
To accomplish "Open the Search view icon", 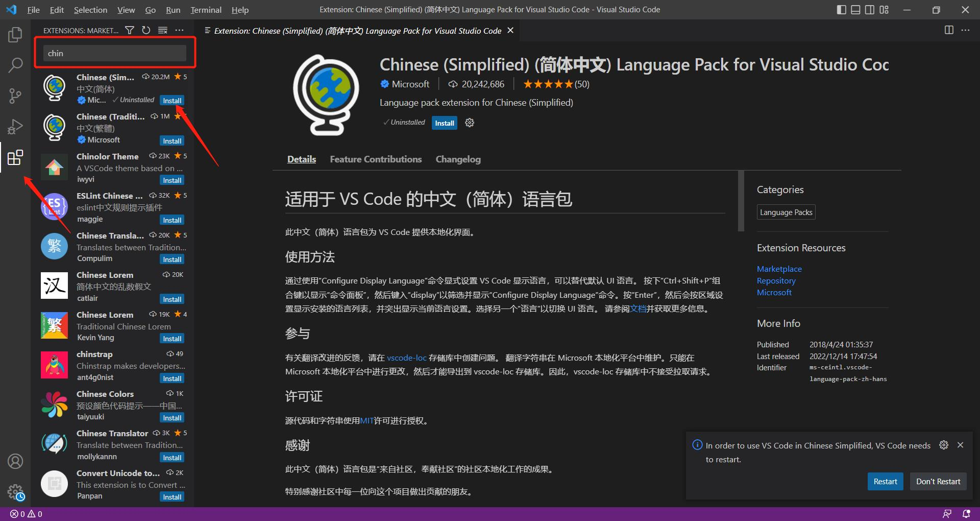I will click(15, 65).
